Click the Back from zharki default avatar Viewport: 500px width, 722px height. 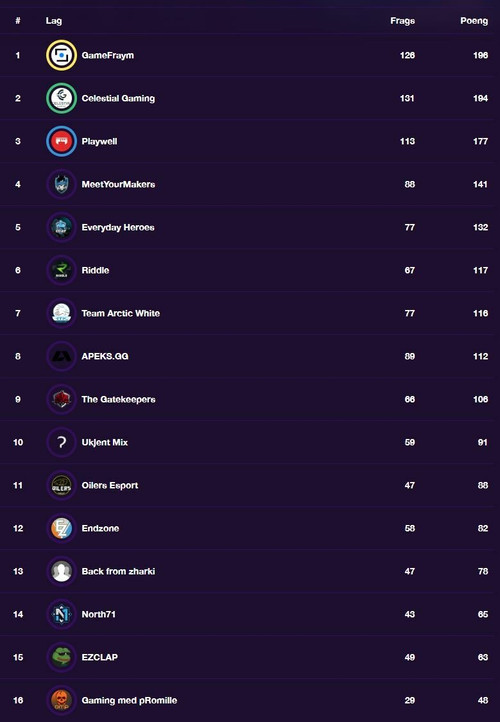[x=61, y=571]
